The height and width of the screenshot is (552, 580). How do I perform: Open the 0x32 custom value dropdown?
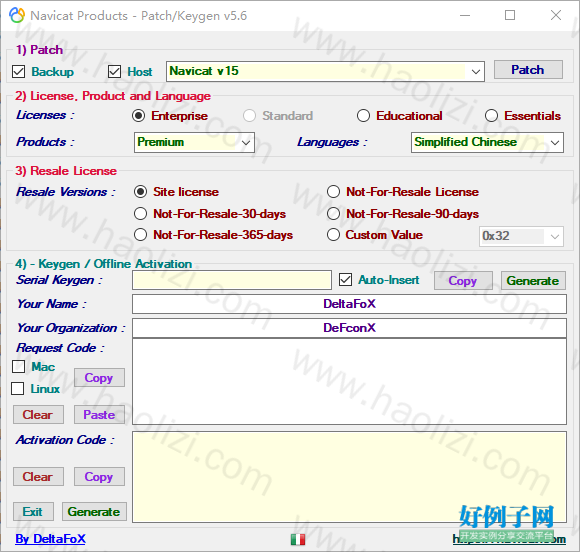coord(521,236)
